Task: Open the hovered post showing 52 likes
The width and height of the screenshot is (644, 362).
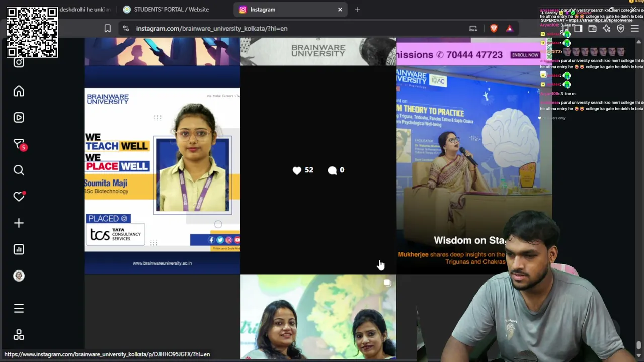Action: [318, 170]
